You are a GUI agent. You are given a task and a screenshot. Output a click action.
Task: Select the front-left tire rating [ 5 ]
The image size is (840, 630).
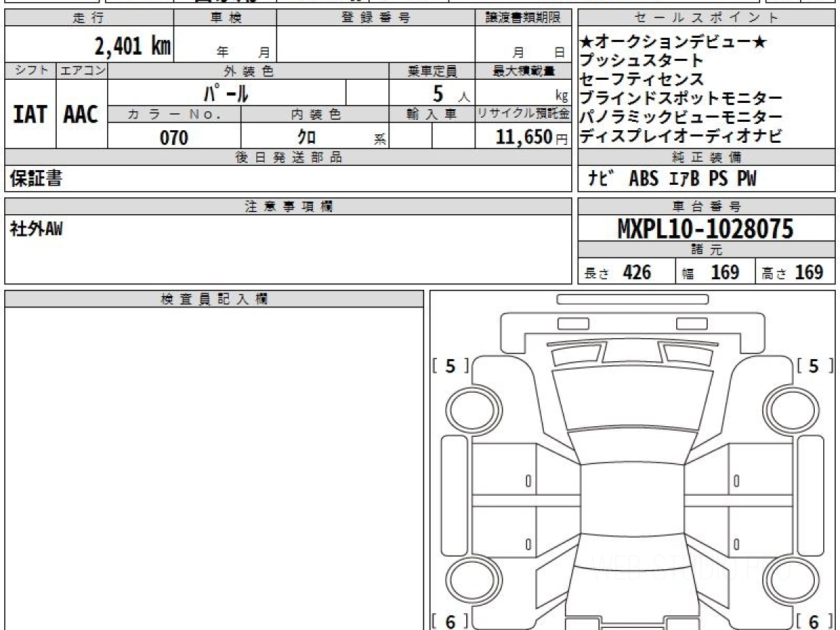tap(450, 365)
